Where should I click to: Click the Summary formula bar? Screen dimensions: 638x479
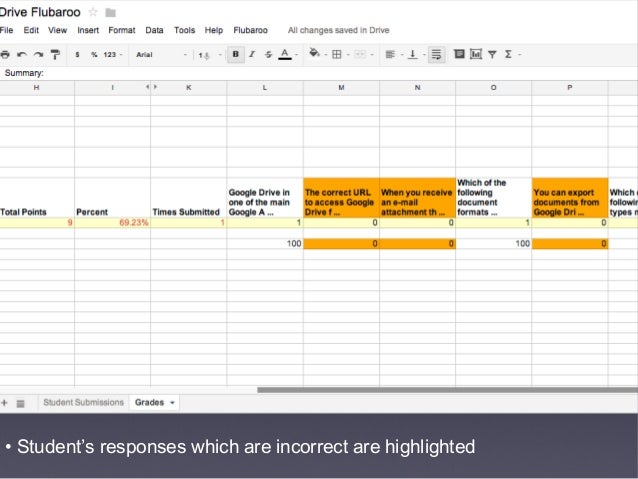319,73
